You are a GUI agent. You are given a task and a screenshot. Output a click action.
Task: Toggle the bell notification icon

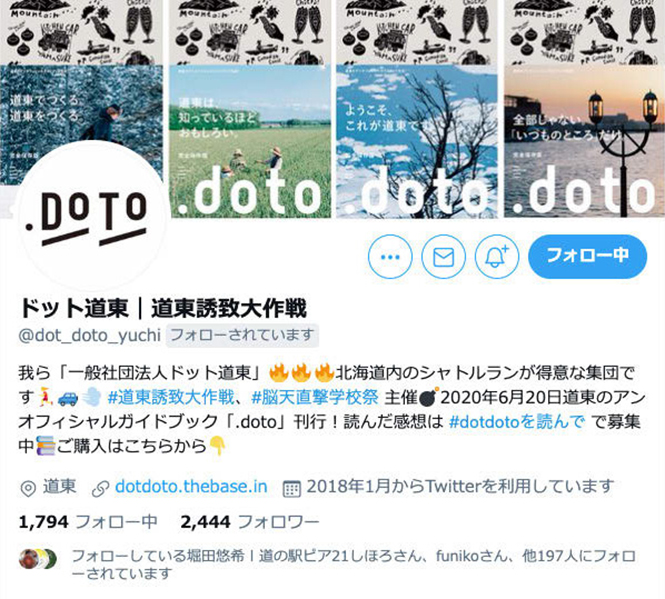click(497, 257)
